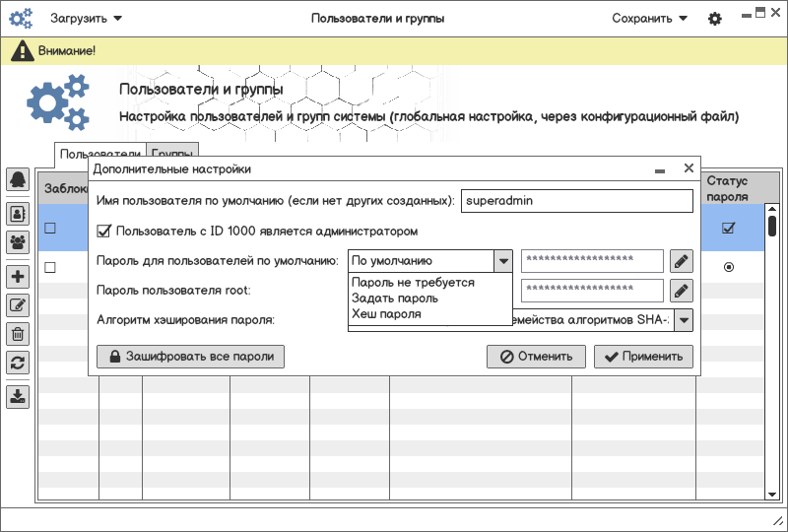Tick the checkbox in the second table row

coord(50,267)
